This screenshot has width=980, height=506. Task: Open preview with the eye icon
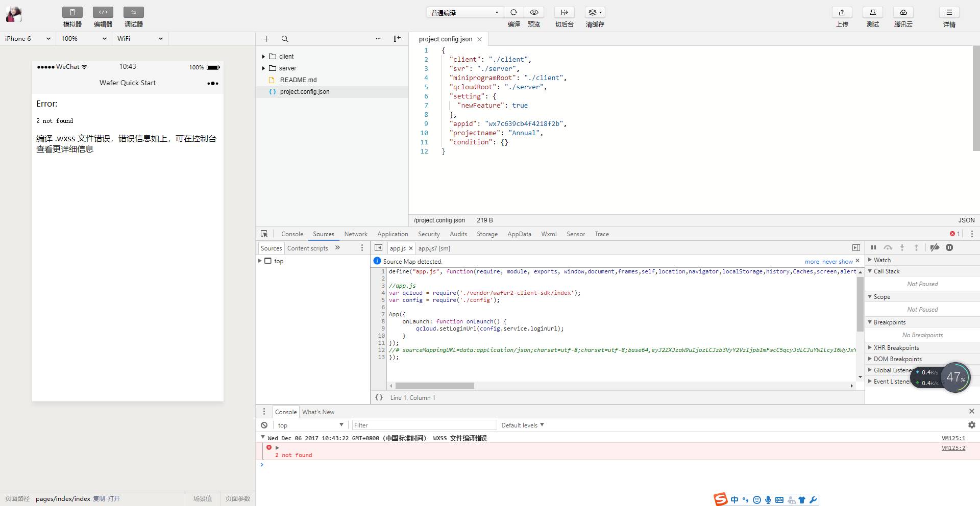pos(534,13)
